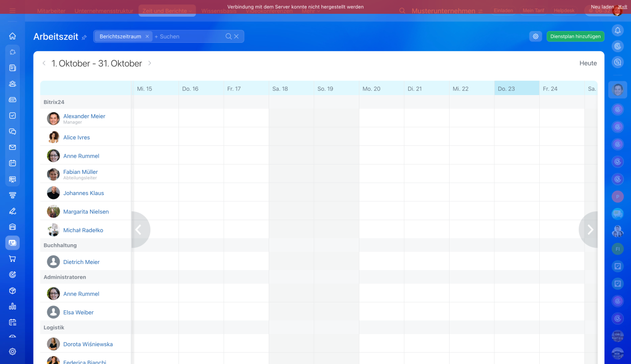
Task: Click the pin icon beside Arbeitszeit
Action: [84, 37]
